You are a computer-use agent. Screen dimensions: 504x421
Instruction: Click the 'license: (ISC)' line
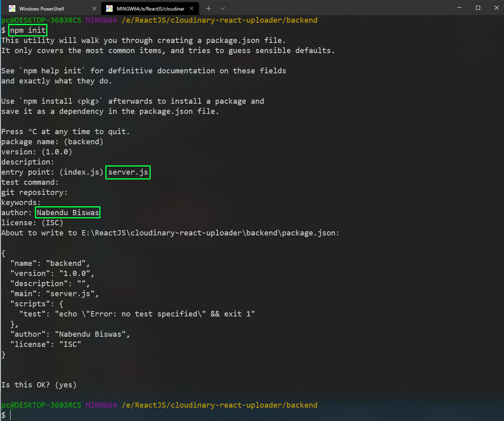click(32, 223)
